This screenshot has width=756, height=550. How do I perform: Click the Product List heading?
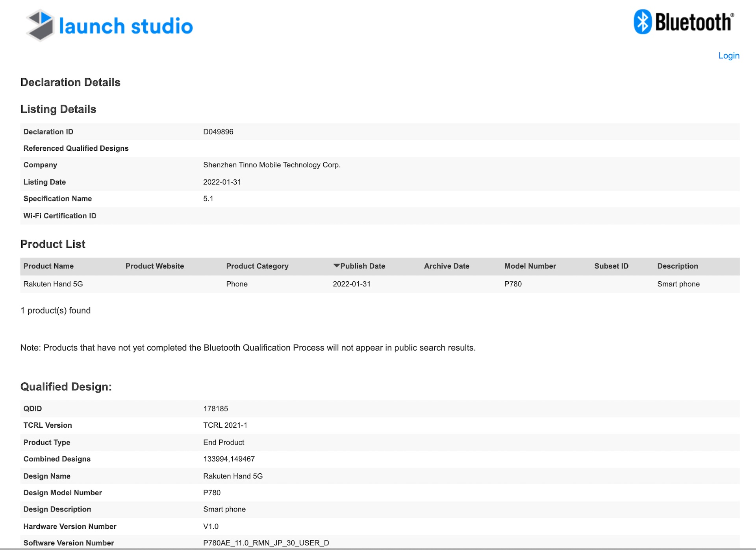coord(53,244)
